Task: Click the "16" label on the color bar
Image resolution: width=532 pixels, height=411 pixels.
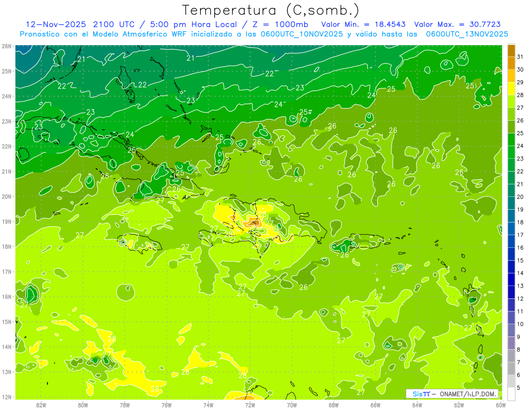Action: coord(520,248)
